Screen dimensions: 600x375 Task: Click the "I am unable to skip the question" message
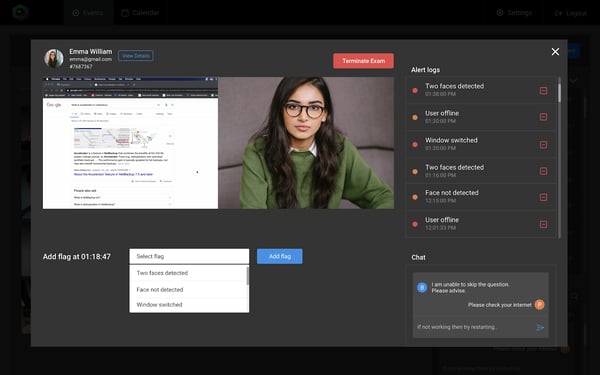[x=470, y=287]
